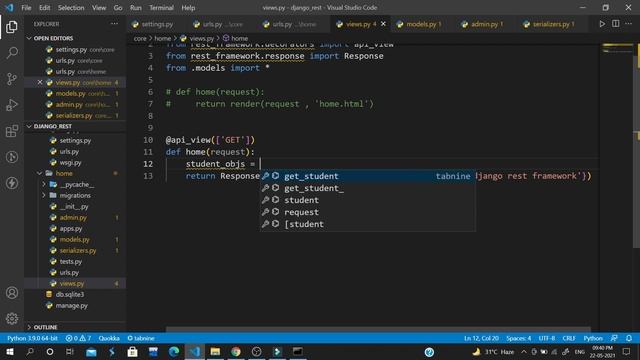Open the Terminal menu

[x=161, y=8]
